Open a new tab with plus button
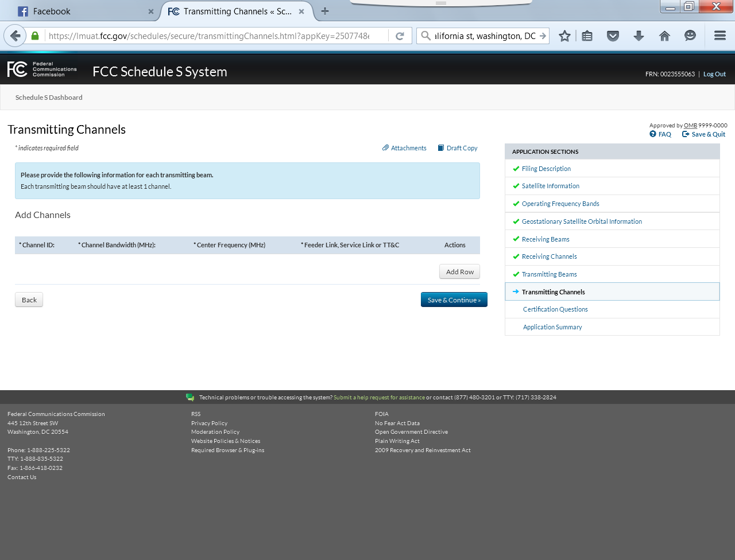Screen dimensions: 735x560 (x=325, y=11)
